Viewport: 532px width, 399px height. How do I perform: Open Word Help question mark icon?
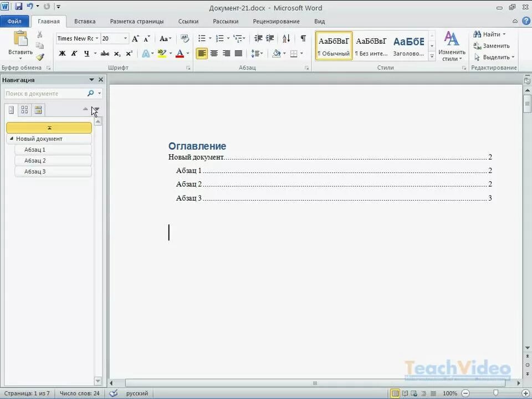[x=526, y=21]
